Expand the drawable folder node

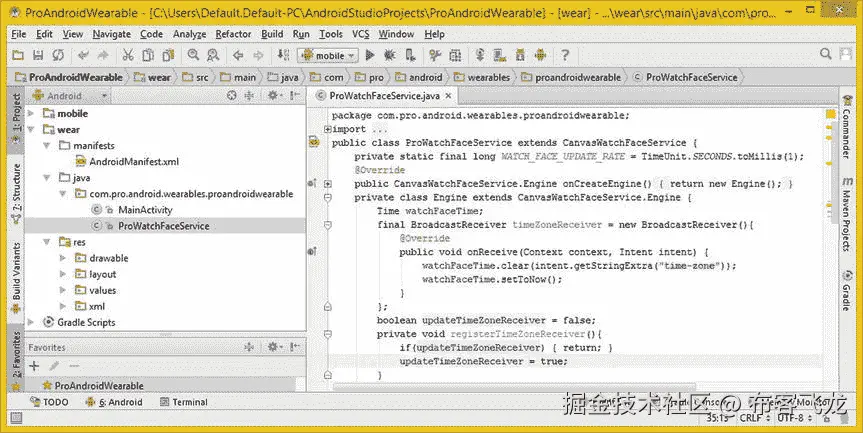tap(63, 258)
